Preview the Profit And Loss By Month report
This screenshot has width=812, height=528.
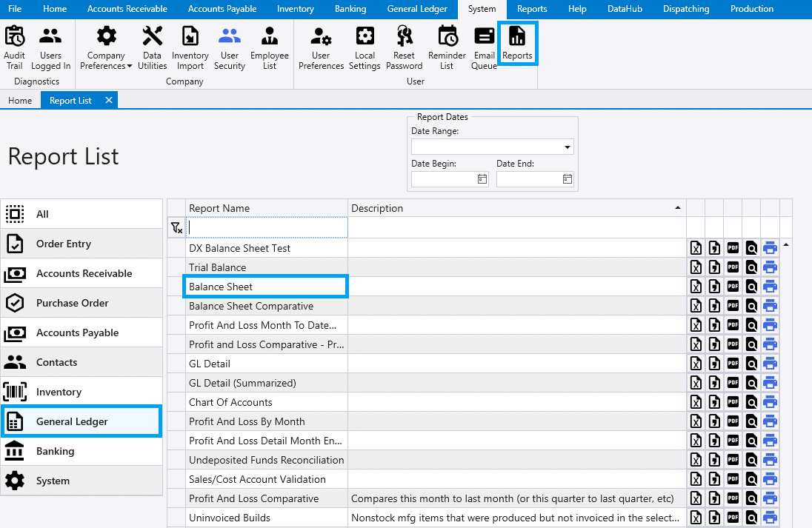(x=751, y=421)
